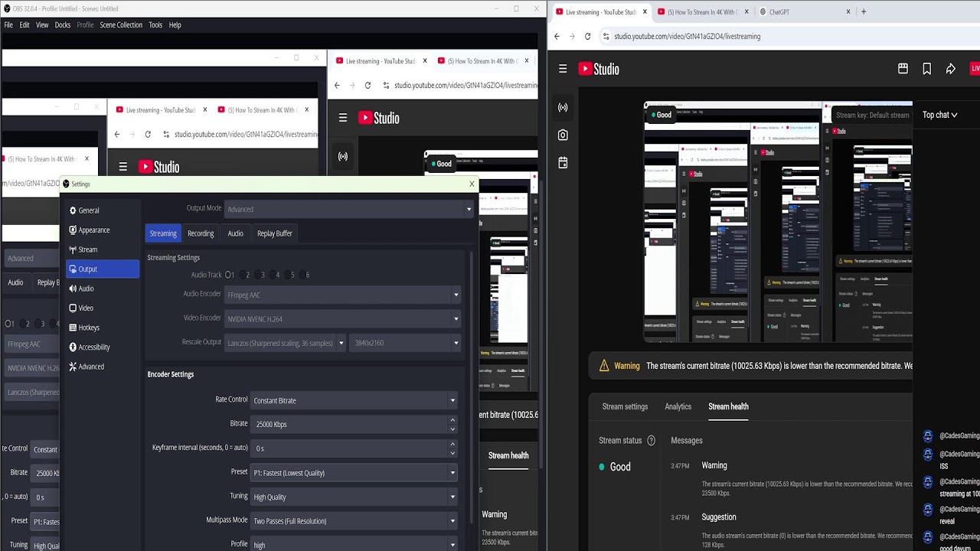Open Stream section in OBS Settings sidebar
The height and width of the screenshot is (551, 980).
[x=102, y=249]
